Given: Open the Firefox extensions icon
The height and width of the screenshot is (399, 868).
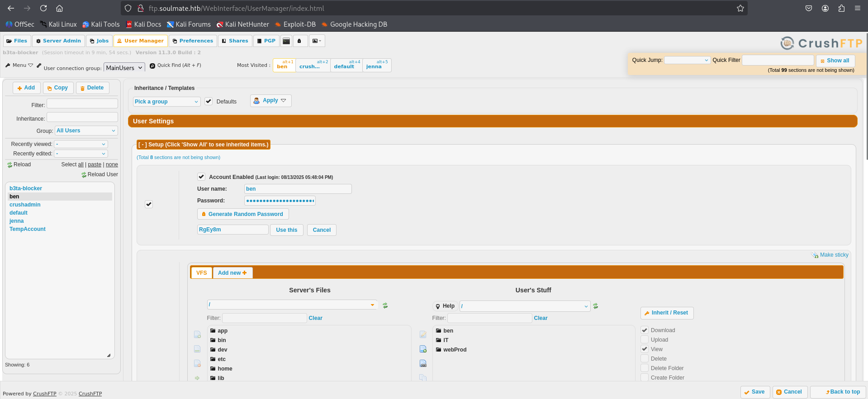Looking at the screenshot, I should [x=841, y=8].
